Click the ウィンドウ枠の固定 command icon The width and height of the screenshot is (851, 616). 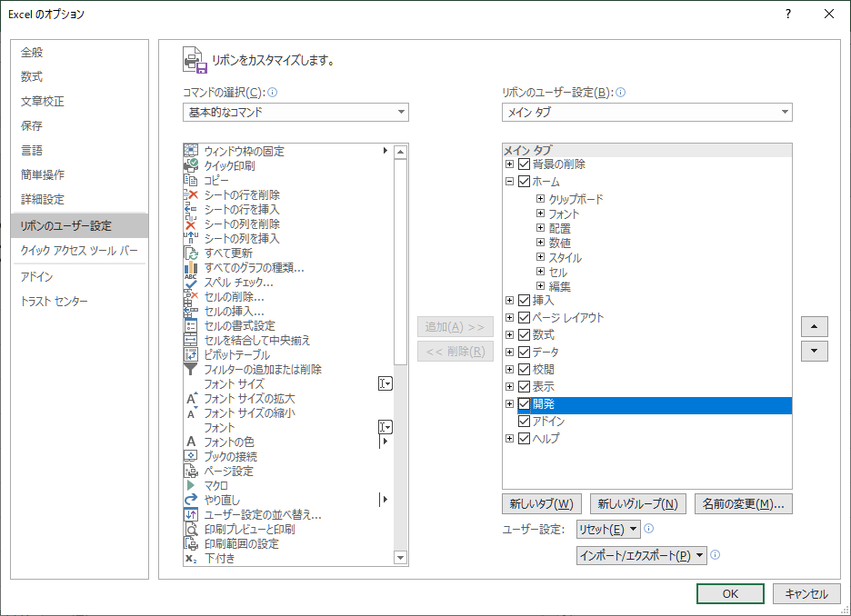coord(191,151)
